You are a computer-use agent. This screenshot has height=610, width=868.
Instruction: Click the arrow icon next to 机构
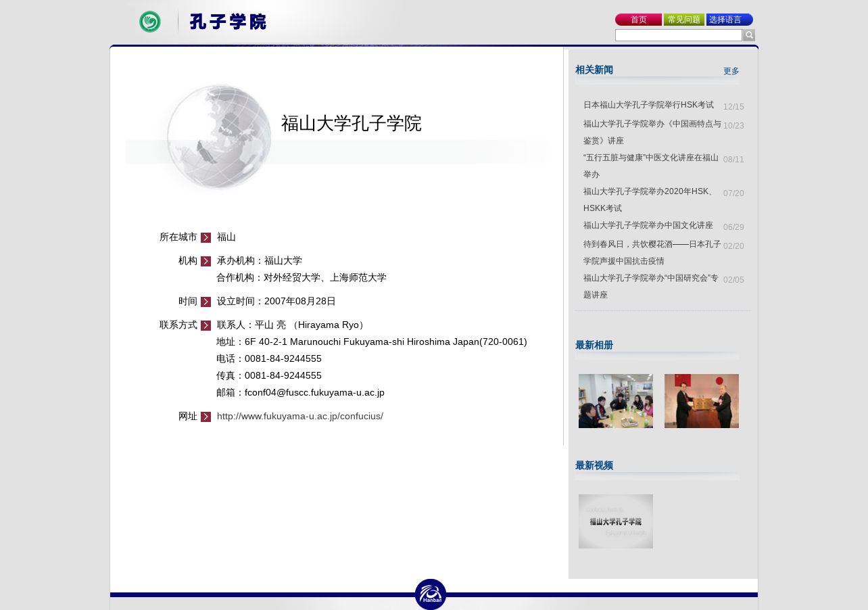[206, 262]
